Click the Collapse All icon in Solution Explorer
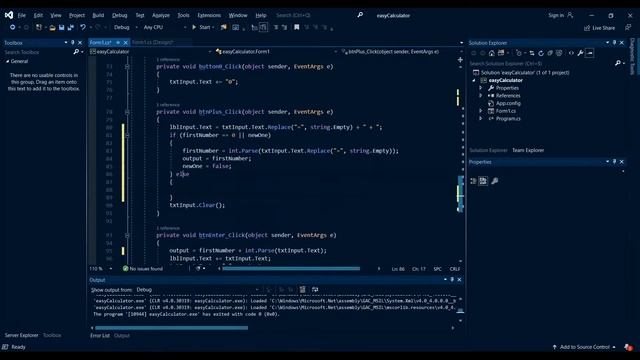Screen dimensions: 640x360 (550, 53)
